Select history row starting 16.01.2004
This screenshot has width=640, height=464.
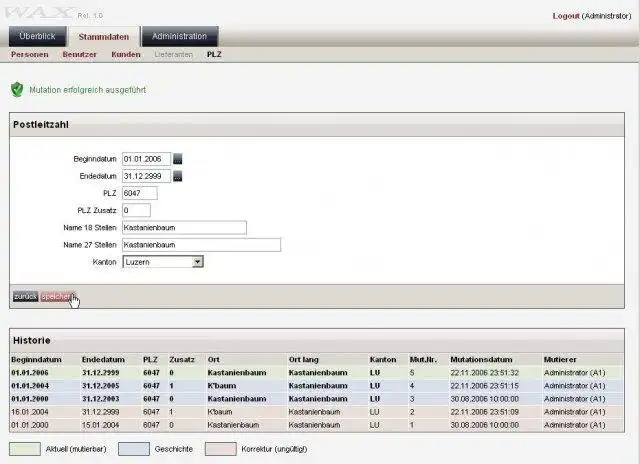317,412
